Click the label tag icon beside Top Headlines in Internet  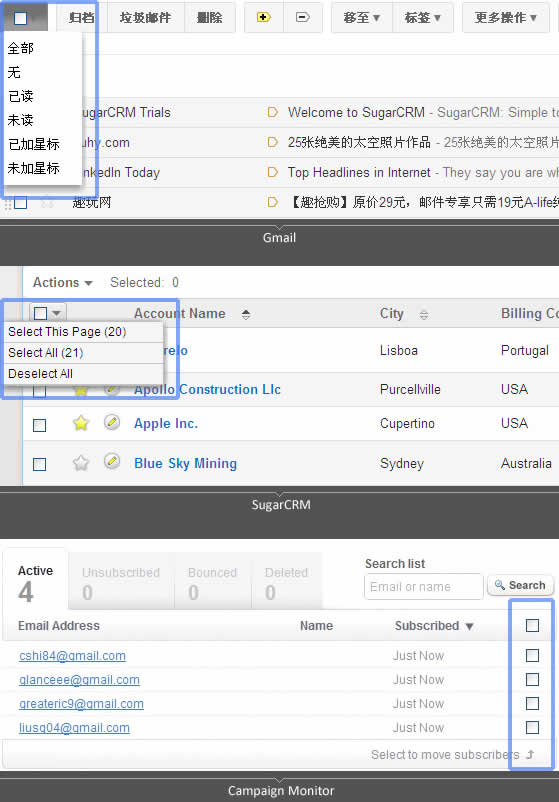pyautogui.click(x=273, y=172)
